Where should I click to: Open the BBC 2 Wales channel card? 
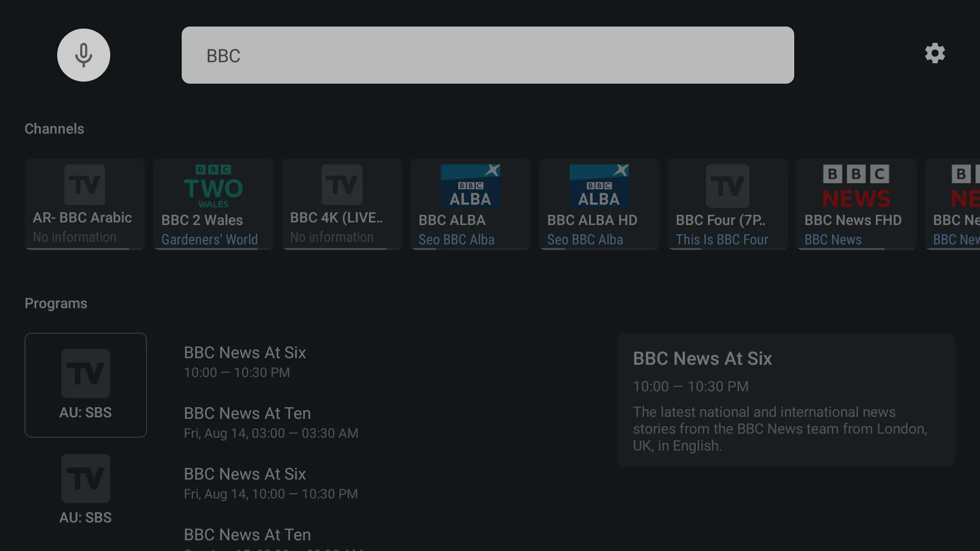pos(213,204)
